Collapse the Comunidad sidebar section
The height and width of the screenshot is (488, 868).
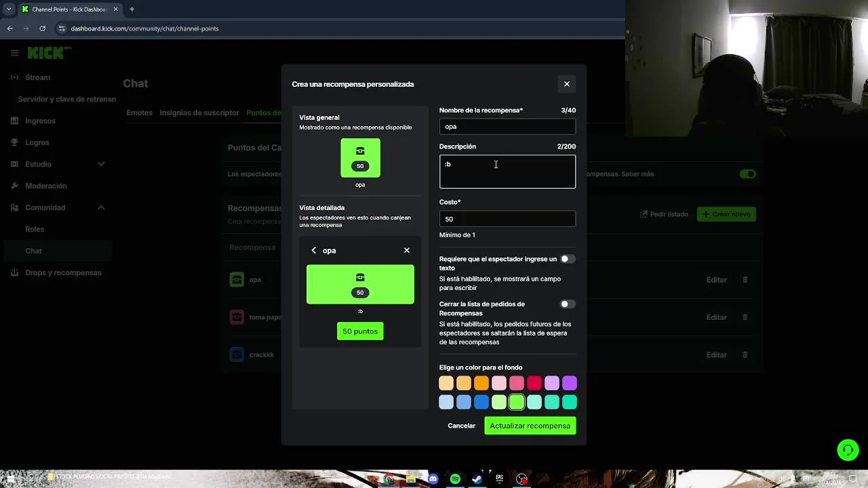101,207
